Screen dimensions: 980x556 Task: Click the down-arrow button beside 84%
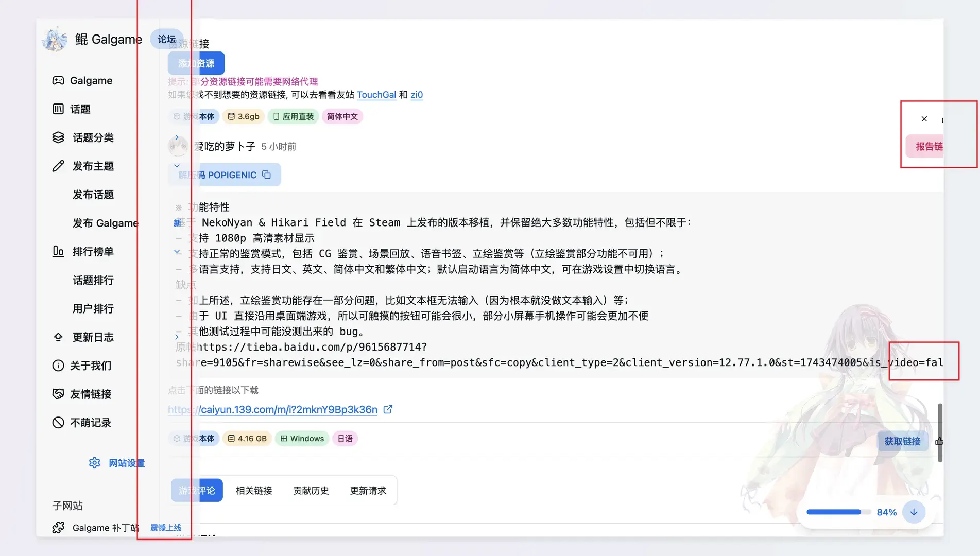(x=914, y=512)
